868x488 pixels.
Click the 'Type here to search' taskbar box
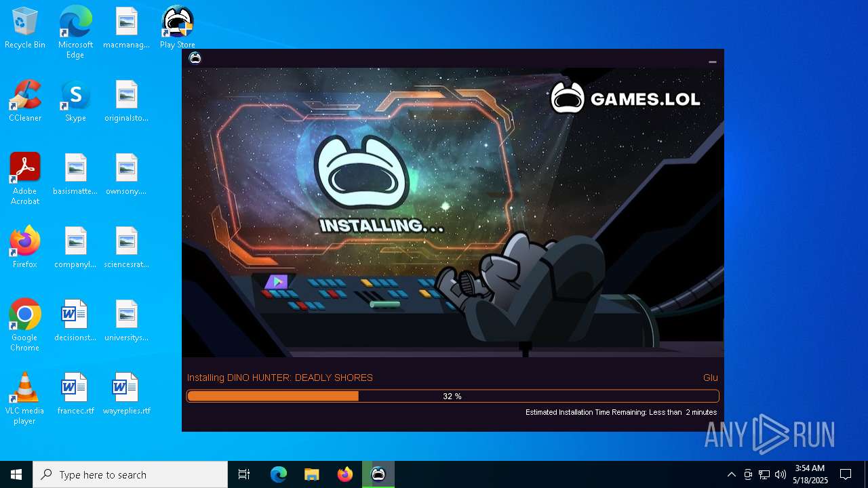(x=130, y=474)
